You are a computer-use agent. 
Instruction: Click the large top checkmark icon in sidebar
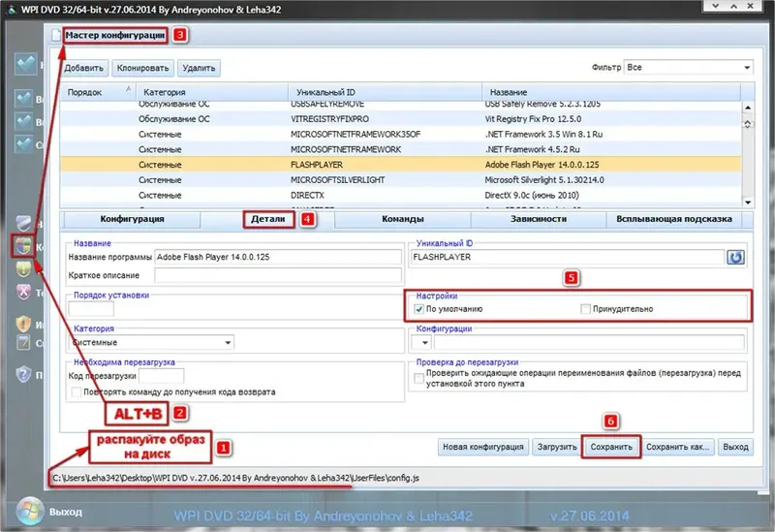pyautogui.click(x=25, y=64)
